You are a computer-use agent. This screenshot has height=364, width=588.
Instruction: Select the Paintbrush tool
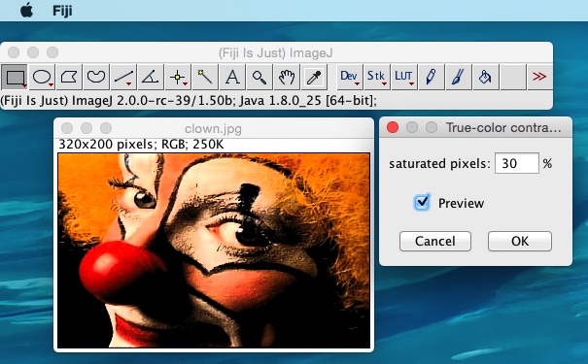[458, 77]
